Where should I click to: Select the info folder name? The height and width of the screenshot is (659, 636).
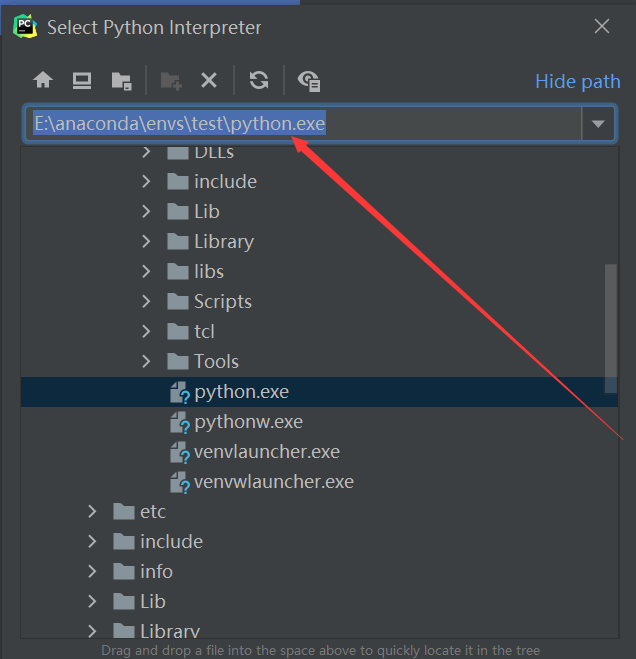pyautogui.click(x=156, y=572)
